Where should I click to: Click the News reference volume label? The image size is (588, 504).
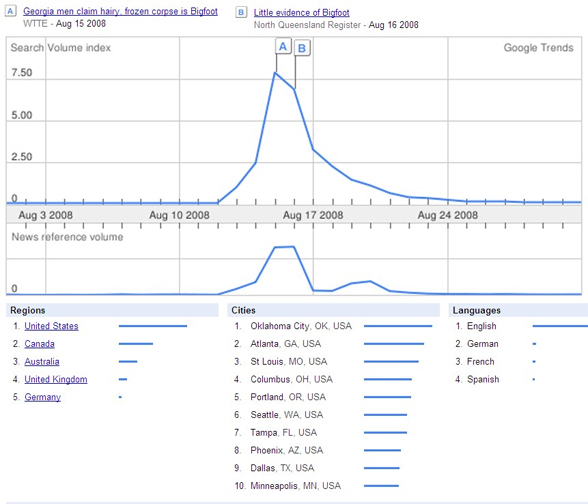(68, 237)
